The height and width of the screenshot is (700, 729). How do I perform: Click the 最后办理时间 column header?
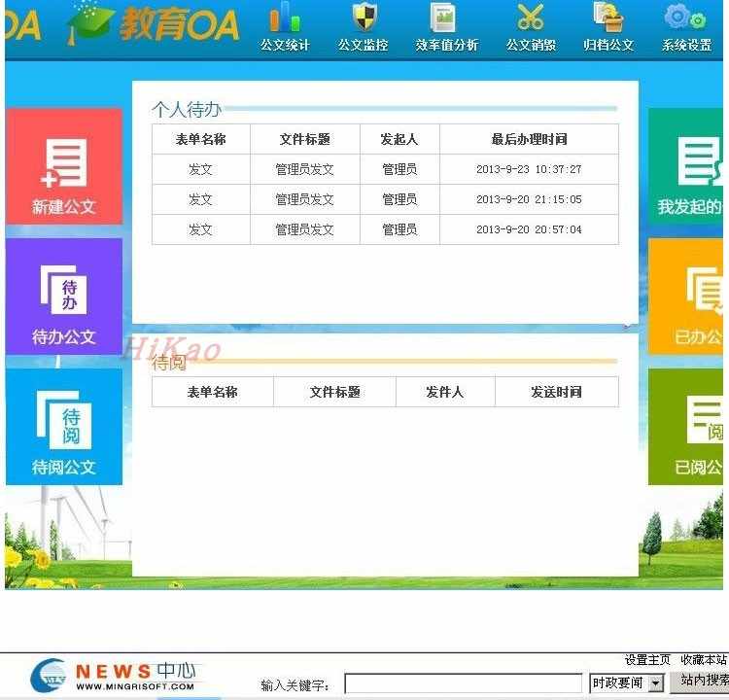tap(529, 139)
